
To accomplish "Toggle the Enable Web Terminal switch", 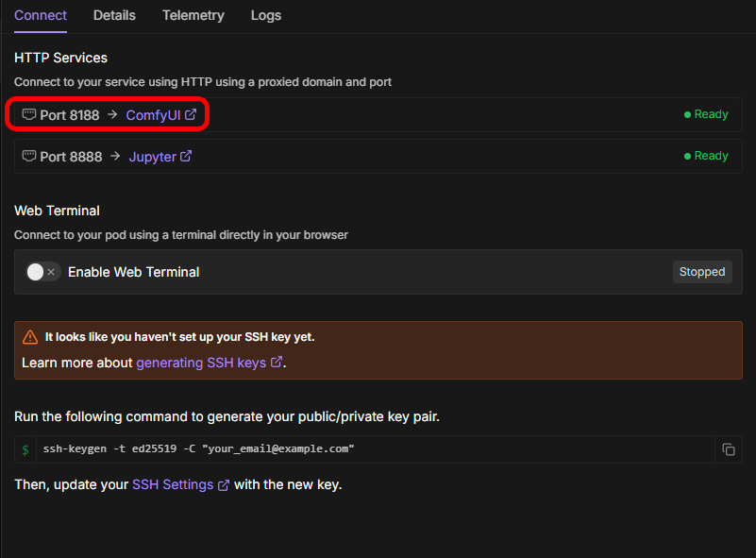I will point(42,272).
